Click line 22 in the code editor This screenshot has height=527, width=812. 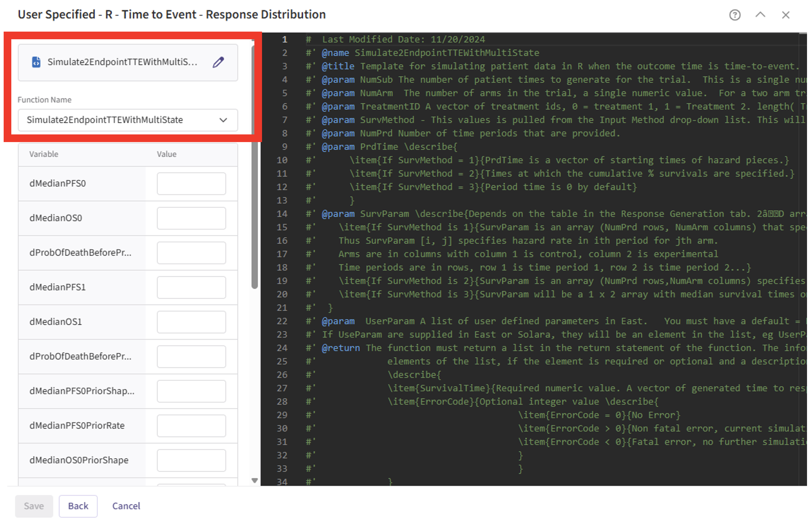point(477,321)
